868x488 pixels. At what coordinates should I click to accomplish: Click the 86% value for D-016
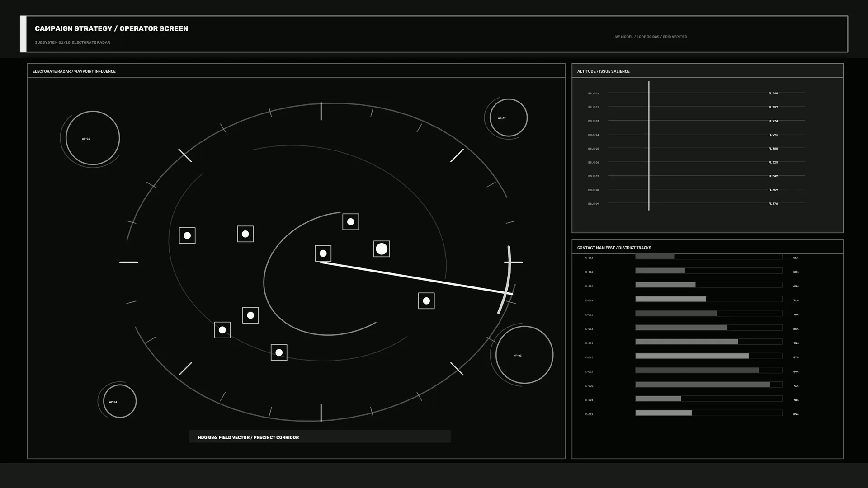pyautogui.click(x=796, y=329)
